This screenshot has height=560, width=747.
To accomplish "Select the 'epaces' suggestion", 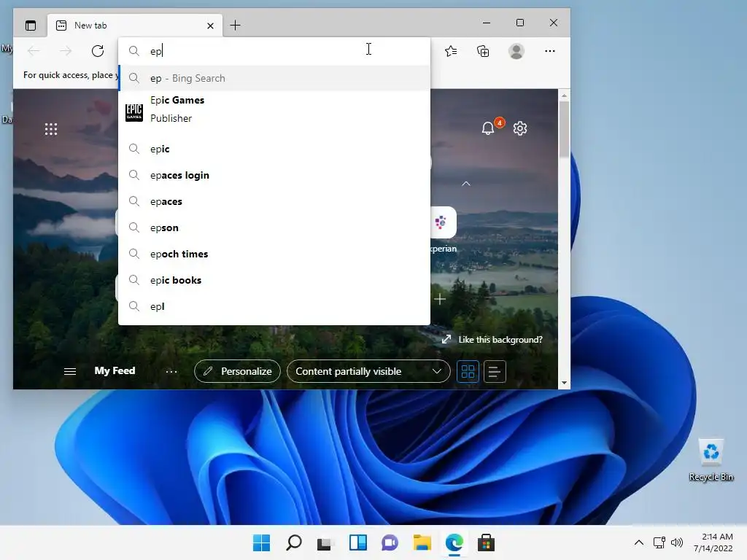I will coord(274,201).
